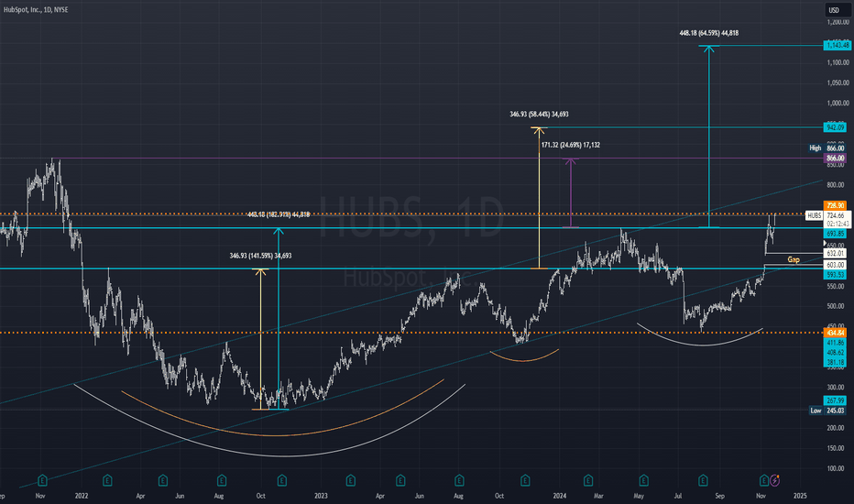
Task: Open the earnings icon between Apr and Jun 2022
Action: 163,480
